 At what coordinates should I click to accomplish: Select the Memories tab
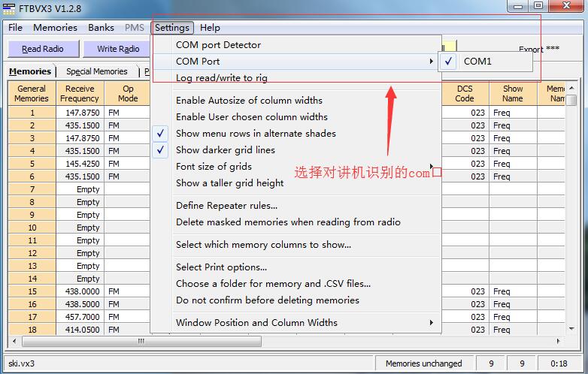click(x=30, y=71)
